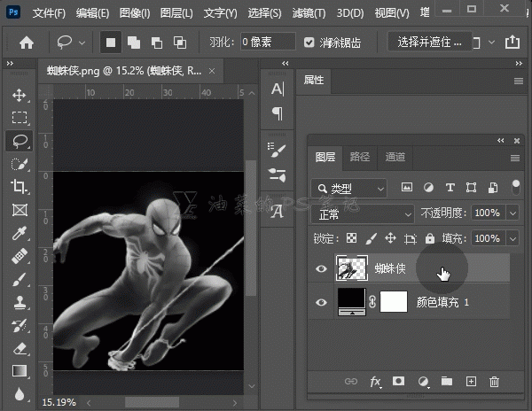This screenshot has height=411, width=532.
Task: Create new fill or adjustment layer
Action: pos(423,382)
